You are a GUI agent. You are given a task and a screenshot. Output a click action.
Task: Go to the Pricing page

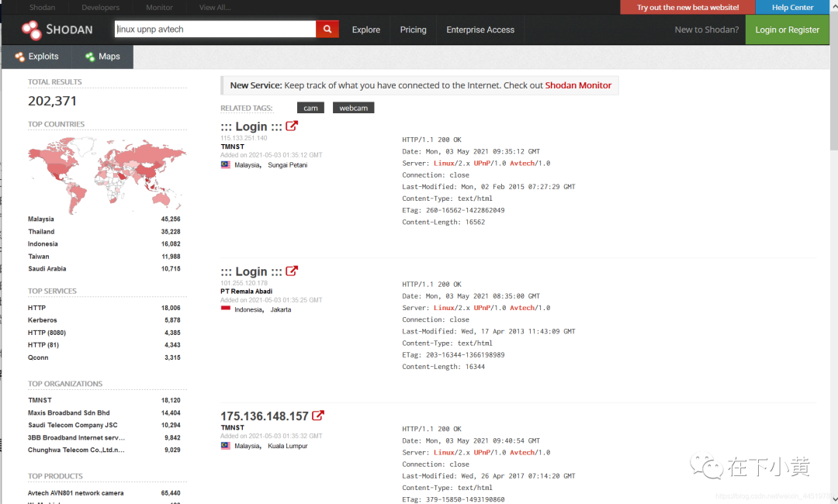coord(413,30)
